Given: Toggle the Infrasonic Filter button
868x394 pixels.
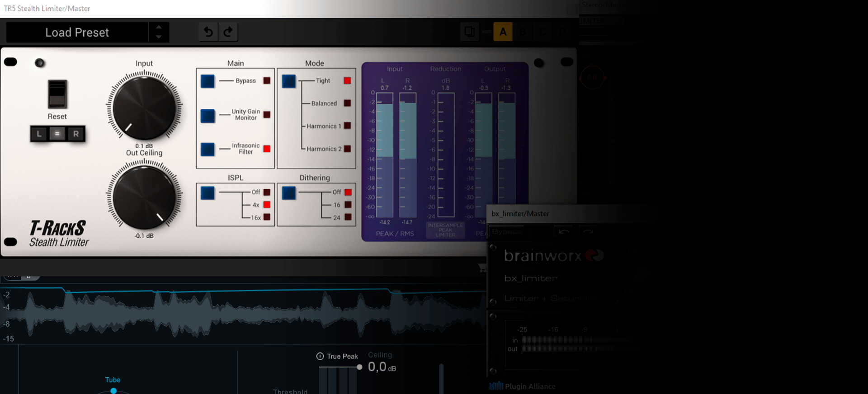Looking at the screenshot, I should (208, 149).
